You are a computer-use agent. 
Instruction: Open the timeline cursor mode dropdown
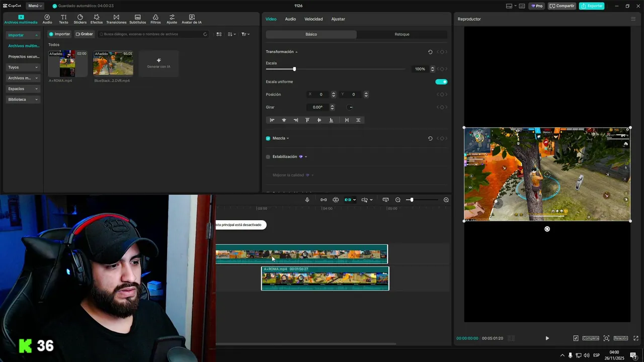click(371, 200)
